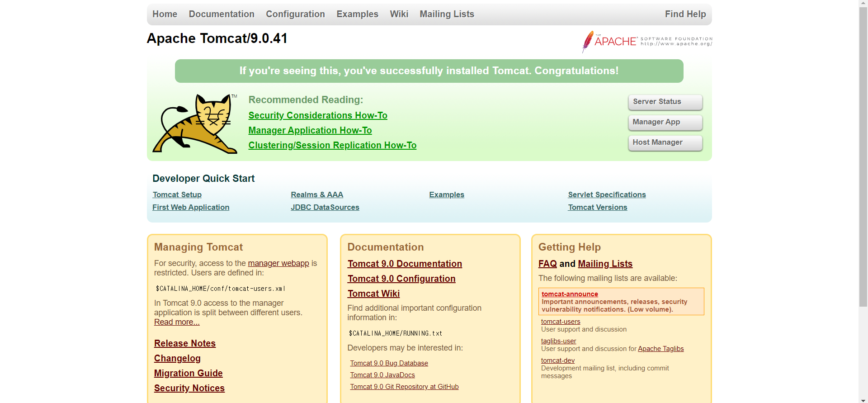Click the Getting Help heading
Viewport: 868px width, 403px height.
[569, 247]
